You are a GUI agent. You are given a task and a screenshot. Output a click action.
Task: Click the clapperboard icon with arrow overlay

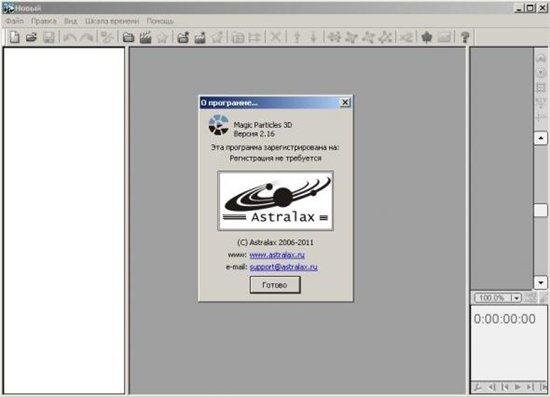[x=200, y=37]
